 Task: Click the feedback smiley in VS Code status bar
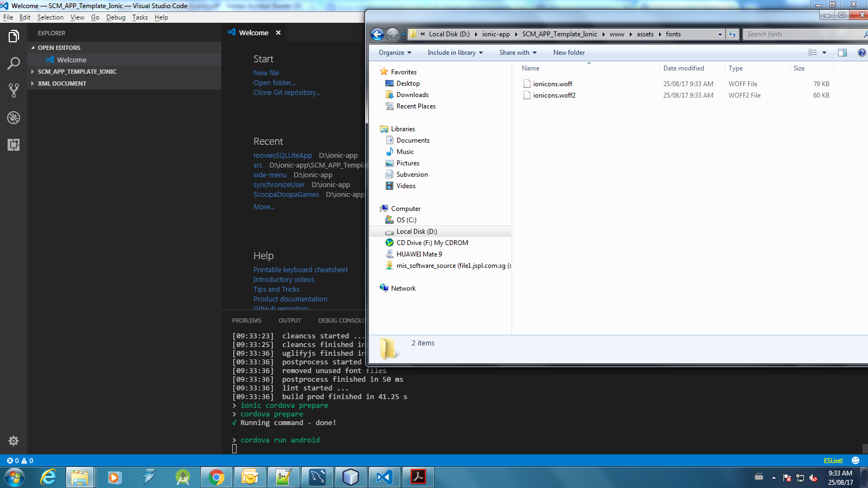(856, 460)
